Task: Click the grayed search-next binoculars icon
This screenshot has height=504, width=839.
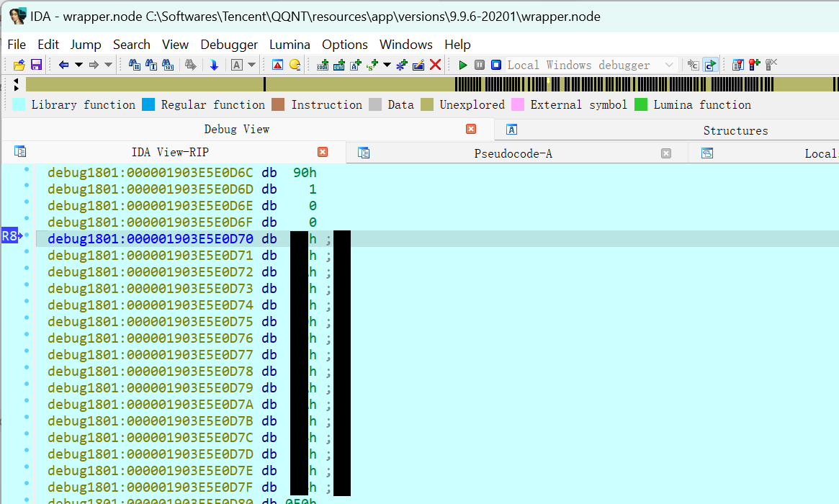Action: [191, 66]
